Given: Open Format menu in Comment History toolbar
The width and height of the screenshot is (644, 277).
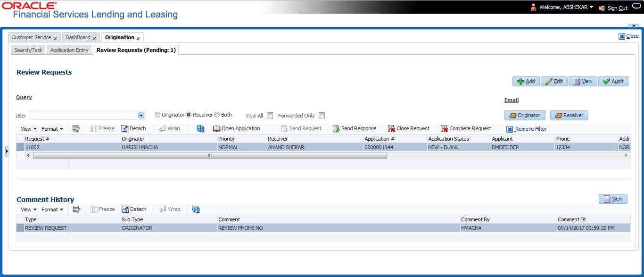Looking at the screenshot, I should [52, 210].
